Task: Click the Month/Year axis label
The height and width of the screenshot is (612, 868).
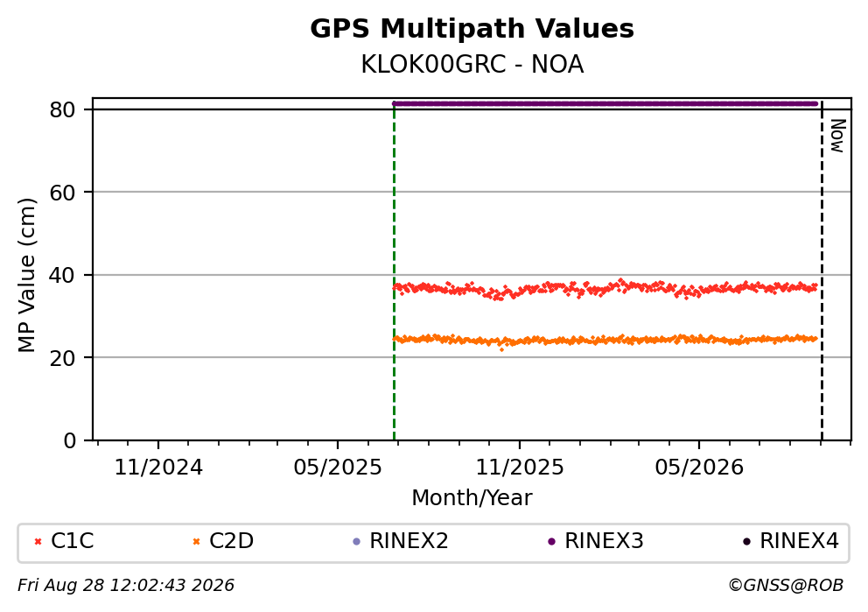Action: point(472,497)
